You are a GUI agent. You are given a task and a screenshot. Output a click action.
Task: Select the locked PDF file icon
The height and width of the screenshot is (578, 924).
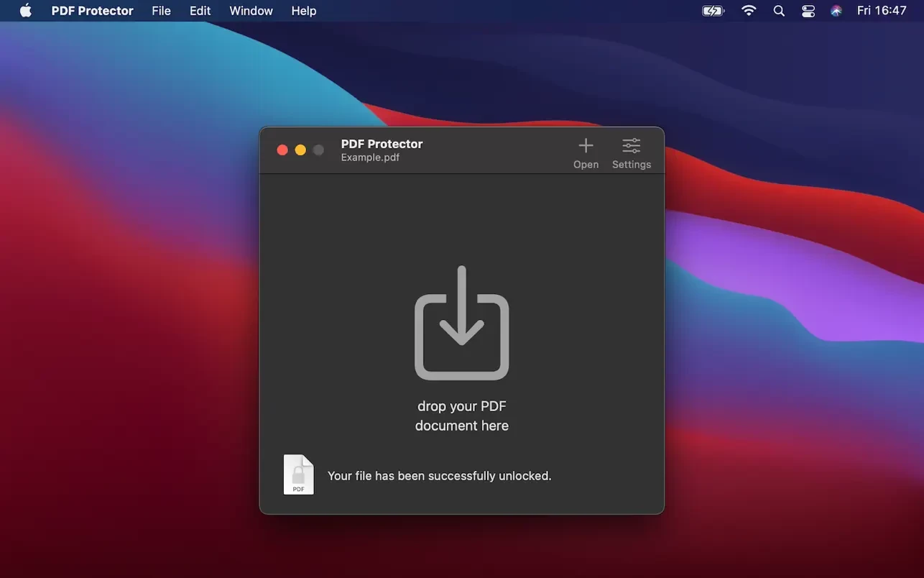(x=299, y=474)
